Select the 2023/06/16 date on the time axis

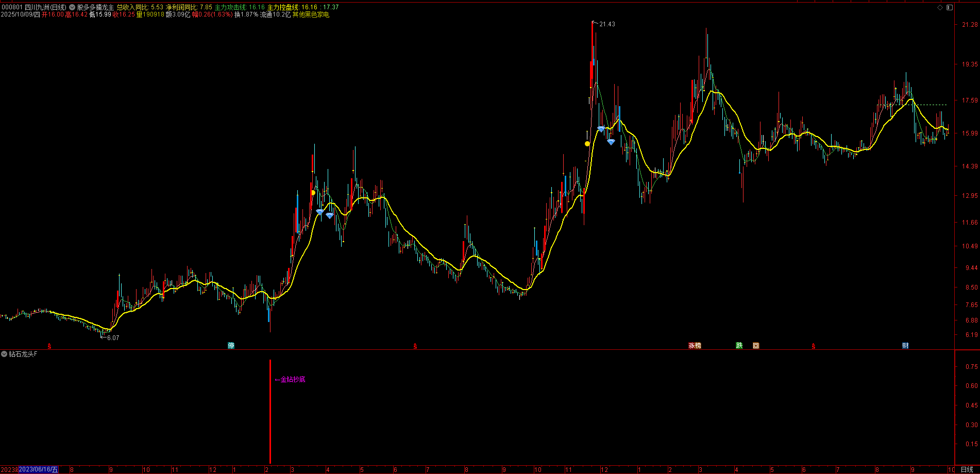tap(39, 469)
